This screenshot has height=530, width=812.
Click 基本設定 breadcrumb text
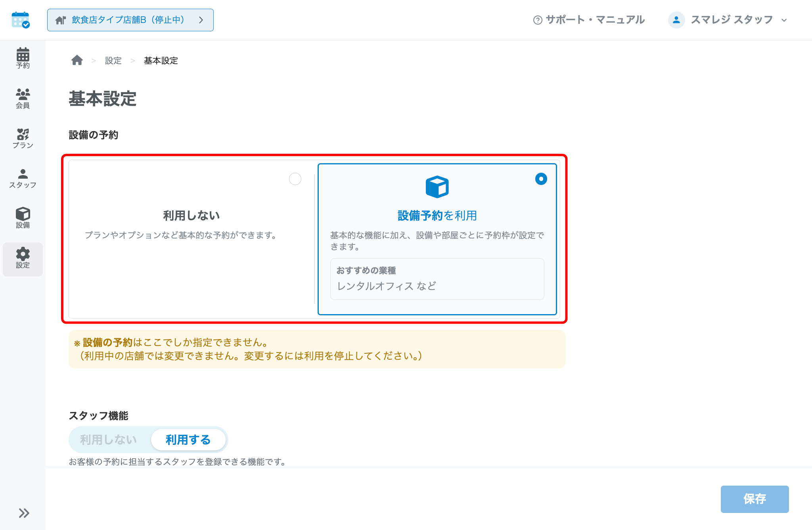point(161,61)
